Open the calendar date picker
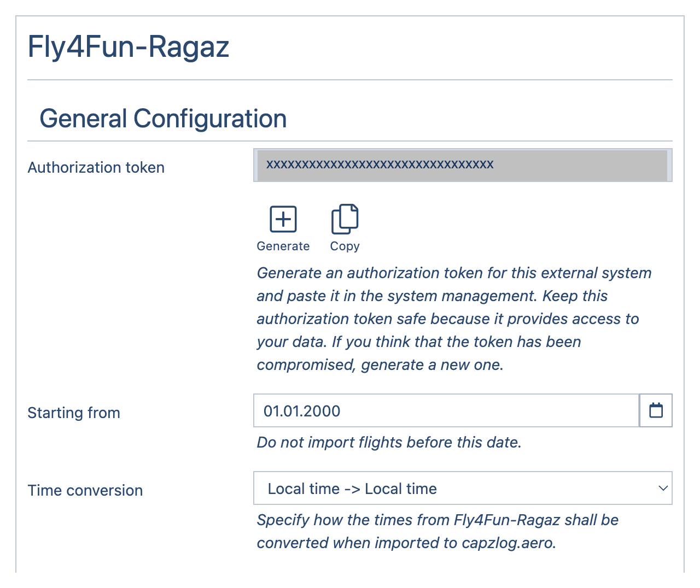This screenshot has width=700, height=588. pyautogui.click(x=656, y=410)
